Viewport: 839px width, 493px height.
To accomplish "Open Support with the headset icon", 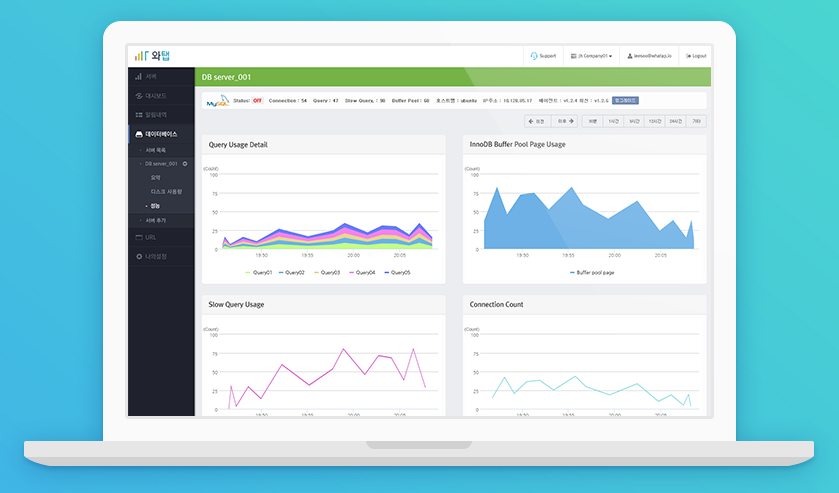I will point(543,56).
